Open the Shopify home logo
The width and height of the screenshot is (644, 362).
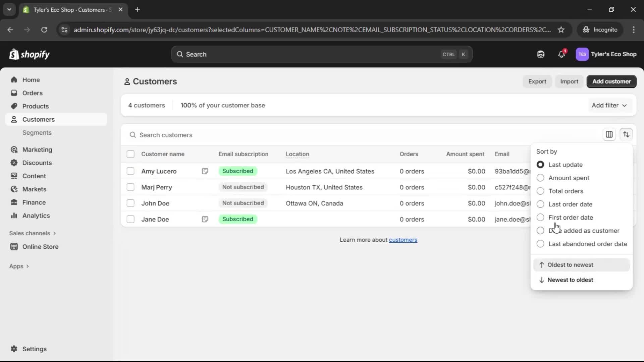coord(30,54)
